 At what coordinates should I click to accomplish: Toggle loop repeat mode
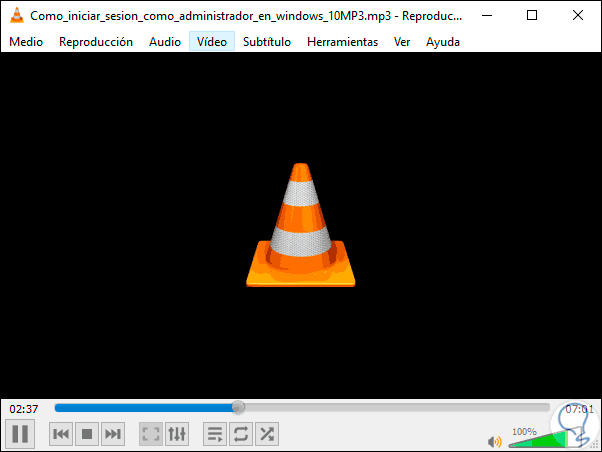tap(241, 434)
